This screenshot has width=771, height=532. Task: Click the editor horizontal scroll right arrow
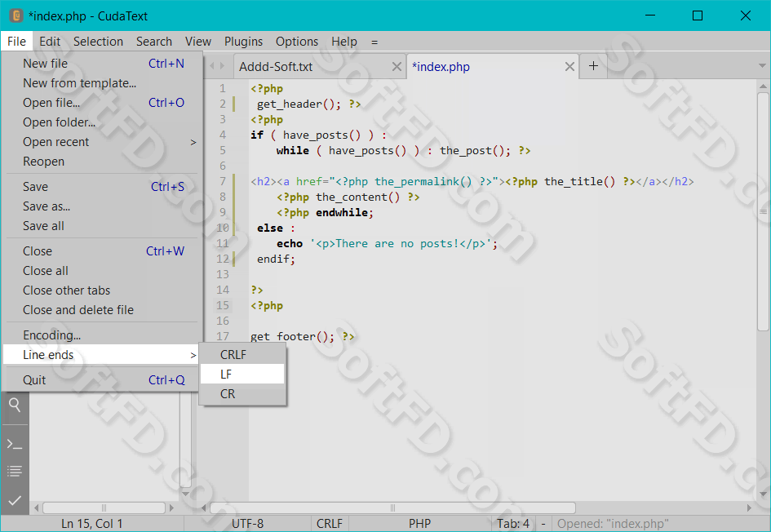[749, 508]
